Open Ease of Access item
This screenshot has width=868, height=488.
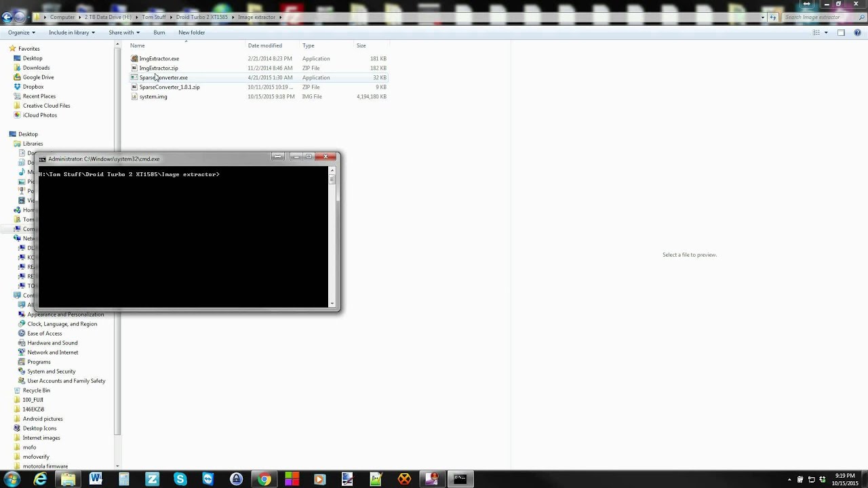point(45,333)
